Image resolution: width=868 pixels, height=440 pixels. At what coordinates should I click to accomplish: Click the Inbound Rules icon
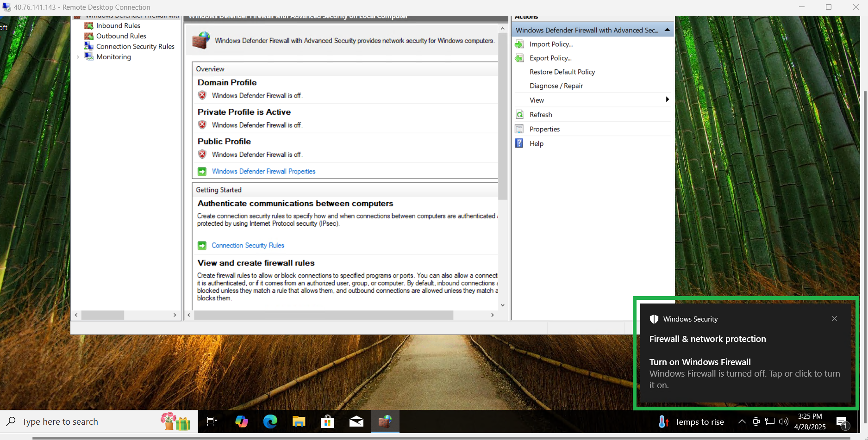click(x=89, y=26)
